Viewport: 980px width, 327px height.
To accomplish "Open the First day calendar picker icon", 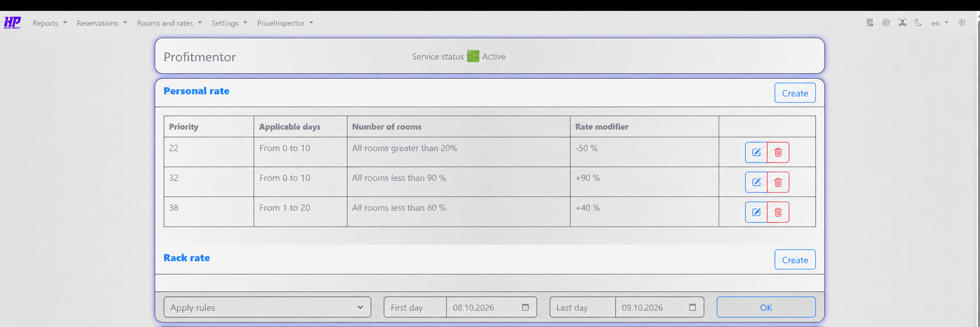I will pos(525,307).
